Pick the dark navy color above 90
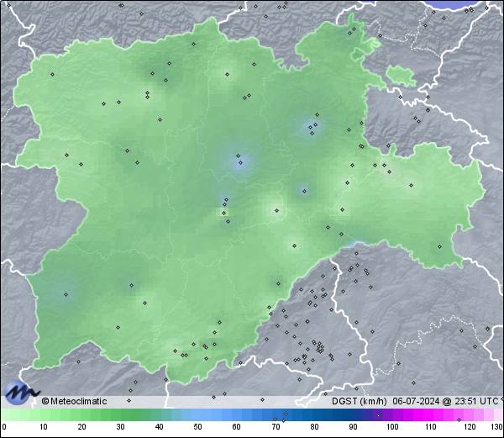 tap(354, 414)
